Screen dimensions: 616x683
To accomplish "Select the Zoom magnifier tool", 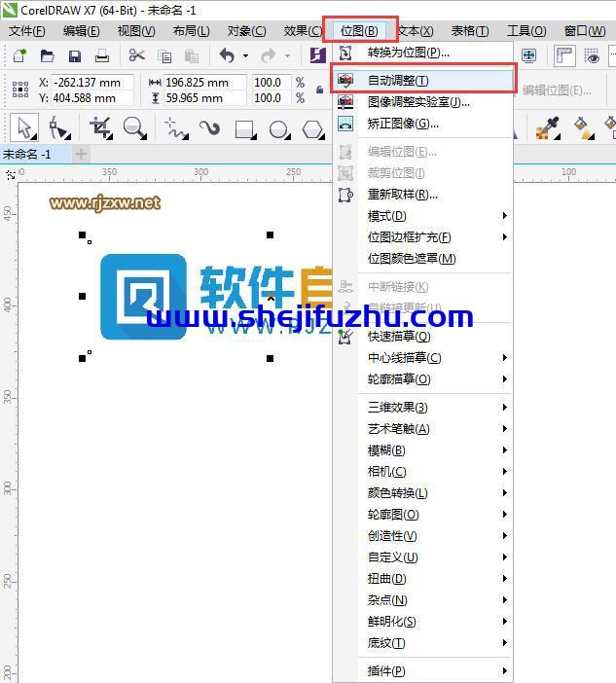I will coord(134,128).
